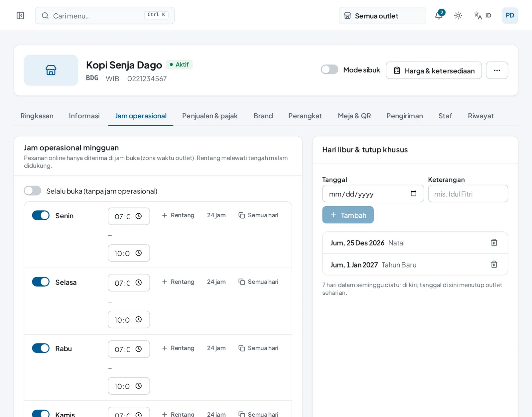Click the Keterangan input field
Screen dimensions: 532x417
point(468,194)
